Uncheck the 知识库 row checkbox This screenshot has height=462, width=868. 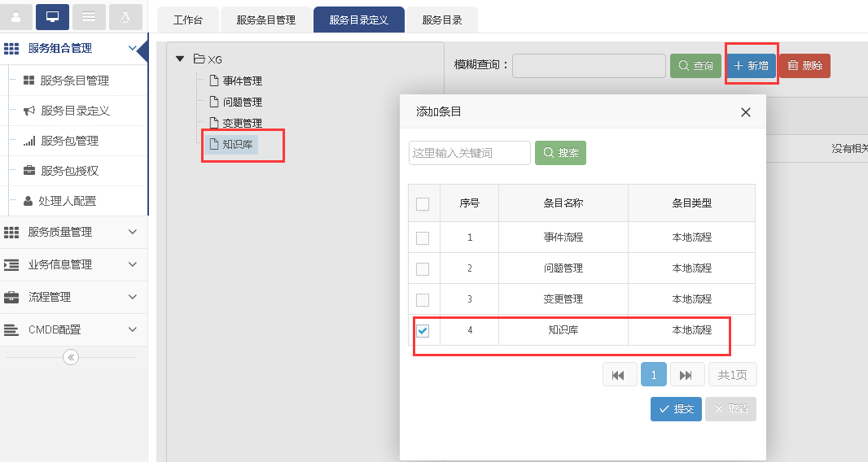pyautogui.click(x=423, y=330)
